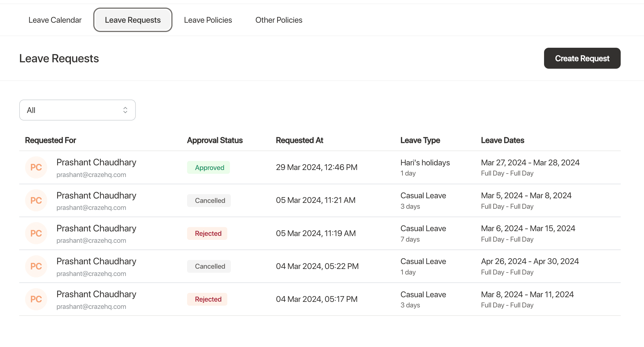644x347 pixels.
Task: Click the Rejected badge on the 04 Mar request
Action: click(x=207, y=299)
